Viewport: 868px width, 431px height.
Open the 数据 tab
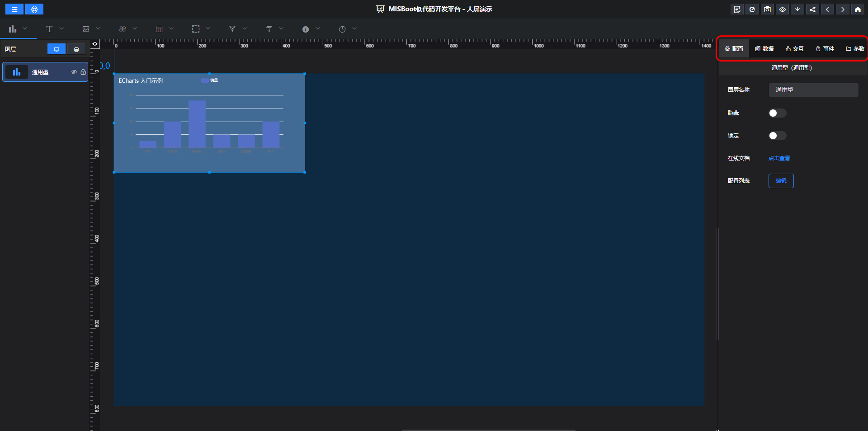(764, 49)
